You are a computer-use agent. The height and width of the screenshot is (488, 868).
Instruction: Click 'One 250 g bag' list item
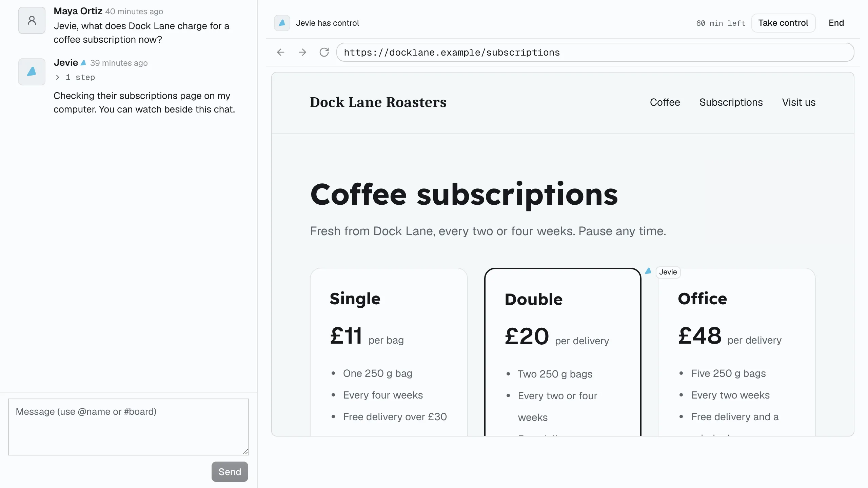[378, 373]
